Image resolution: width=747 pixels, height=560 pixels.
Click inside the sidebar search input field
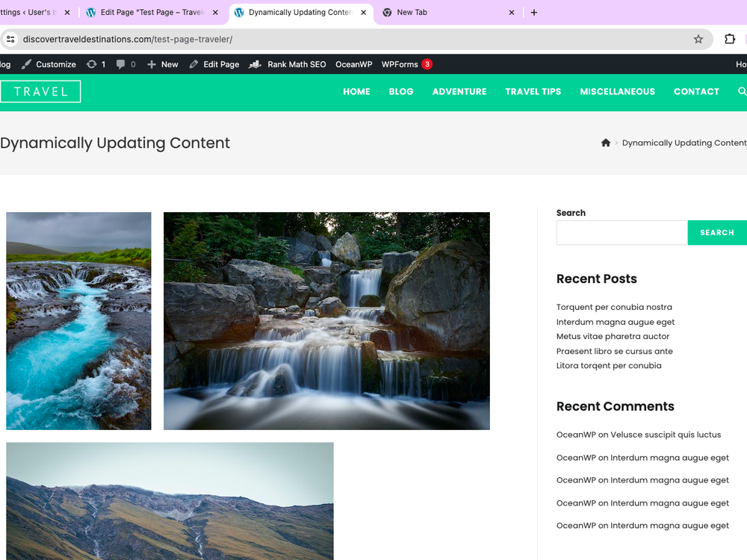pyautogui.click(x=622, y=232)
